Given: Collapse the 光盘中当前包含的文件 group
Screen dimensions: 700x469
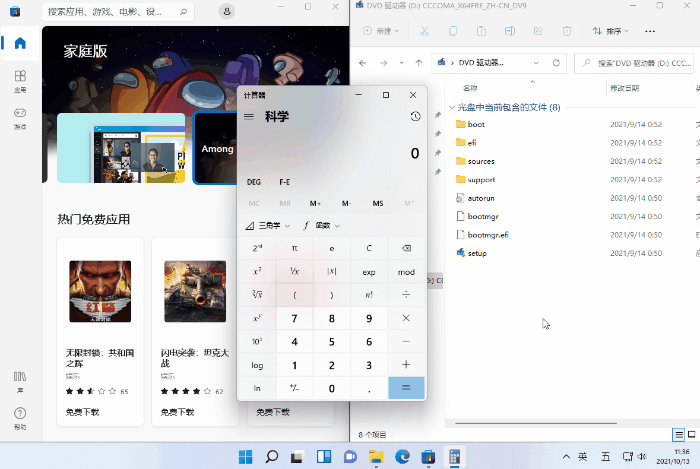Looking at the screenshot, I should click(452, 107).
